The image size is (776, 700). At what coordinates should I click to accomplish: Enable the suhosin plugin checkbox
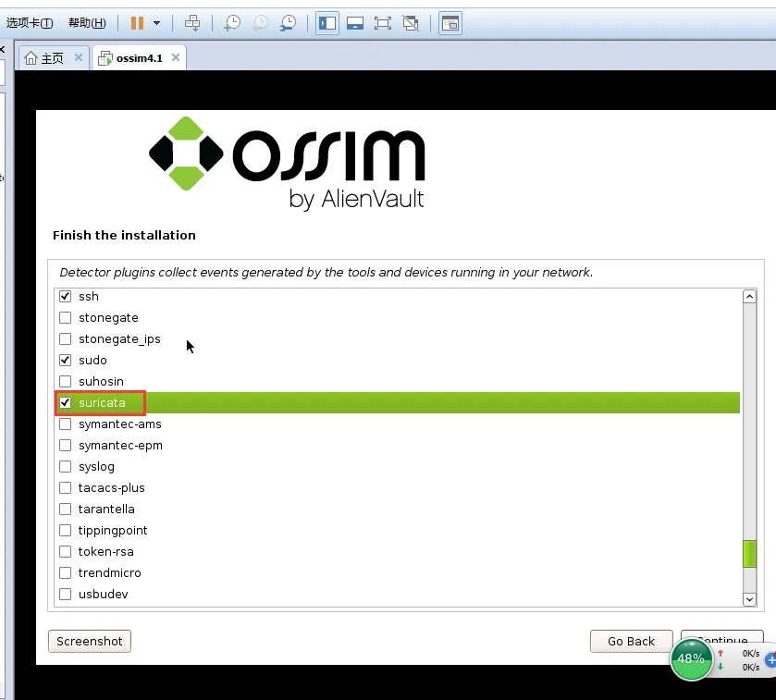click(66, 381)
